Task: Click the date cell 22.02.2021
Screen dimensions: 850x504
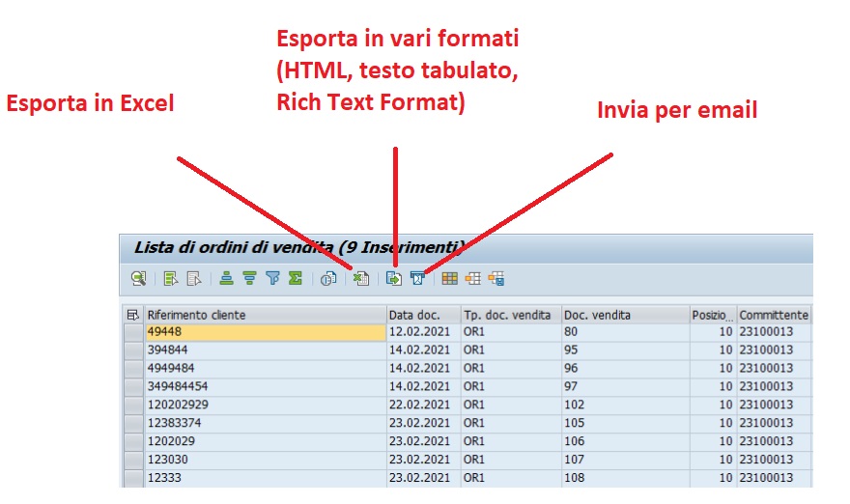Action: [x=423, y=405]
